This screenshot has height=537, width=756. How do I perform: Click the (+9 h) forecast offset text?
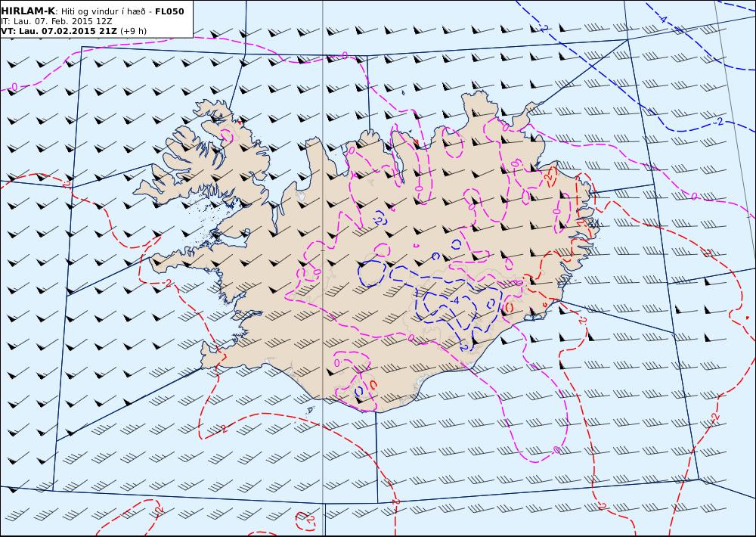pos(133,31)
